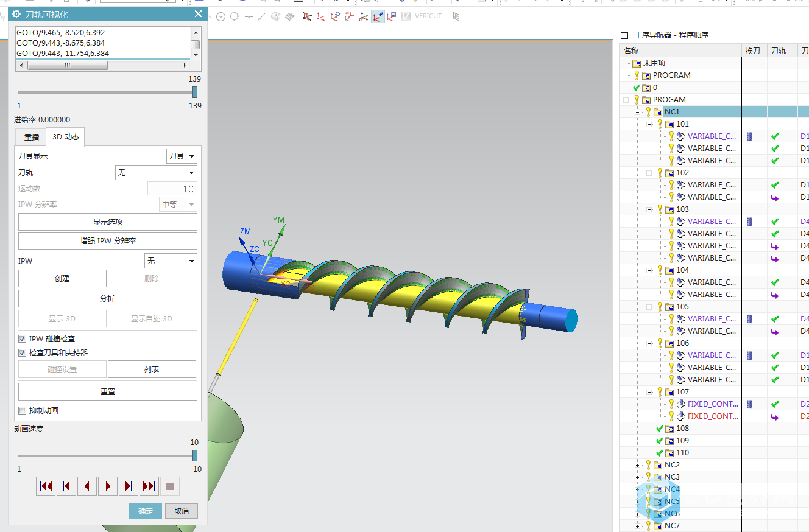Click the 增强 IPW 分辨率 button

[x=108, y=241]
